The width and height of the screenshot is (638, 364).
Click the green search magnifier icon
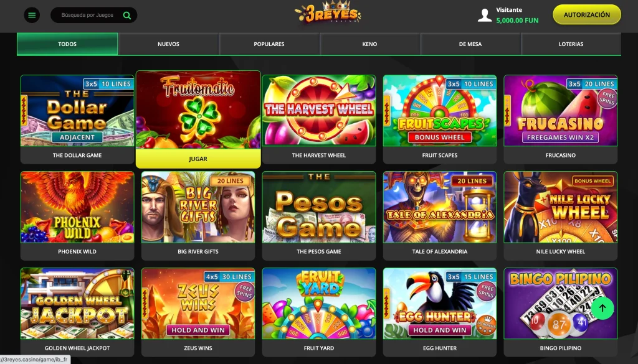127,16
